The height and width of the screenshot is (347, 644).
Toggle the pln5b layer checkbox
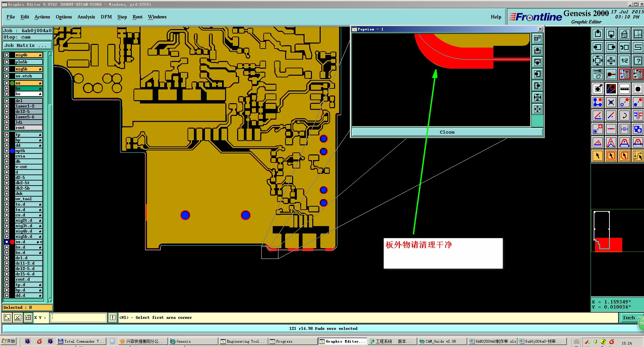point(7,62)
